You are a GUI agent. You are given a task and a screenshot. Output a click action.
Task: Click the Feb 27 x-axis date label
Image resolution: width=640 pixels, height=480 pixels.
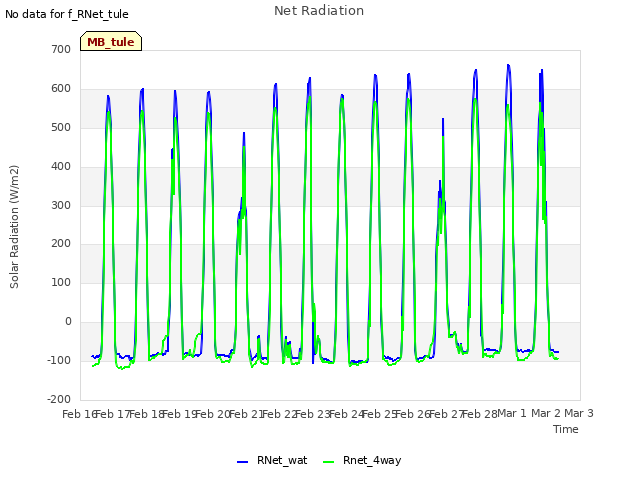tap(447, 414)
